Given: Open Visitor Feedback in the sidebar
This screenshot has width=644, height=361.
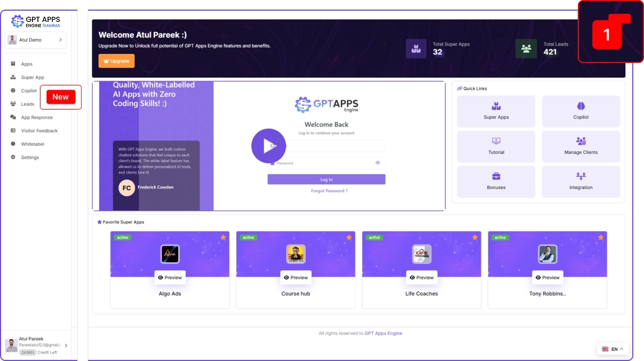Looking at the screenshot, I should (39, 131).
